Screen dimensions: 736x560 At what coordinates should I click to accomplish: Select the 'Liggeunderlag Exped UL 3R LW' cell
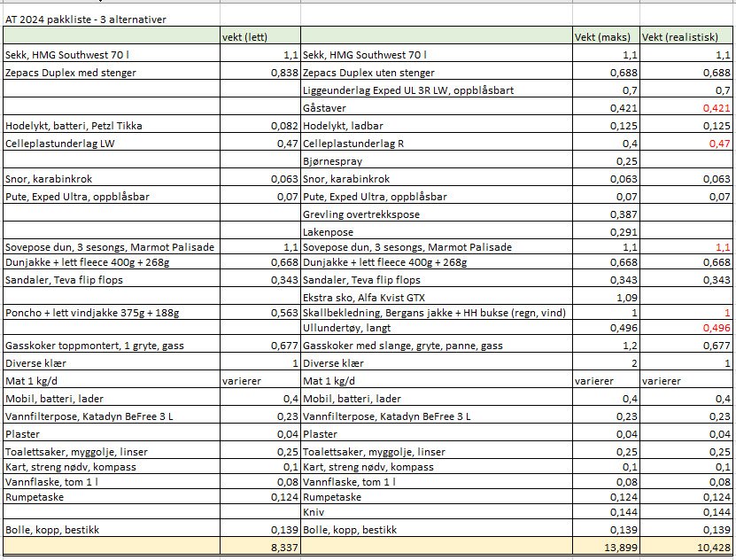click(x=438, y=90)
